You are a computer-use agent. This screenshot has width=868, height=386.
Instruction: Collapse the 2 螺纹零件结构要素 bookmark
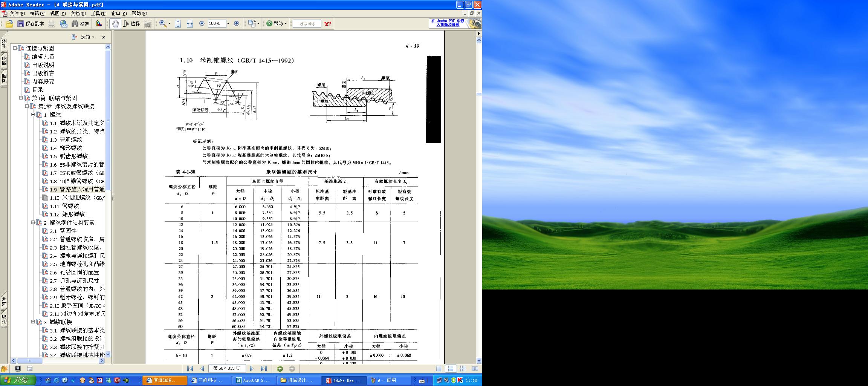tap(33, 222)
